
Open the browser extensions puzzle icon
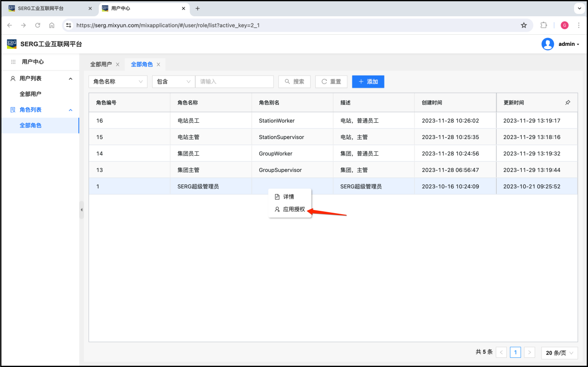tap(544, 25)
